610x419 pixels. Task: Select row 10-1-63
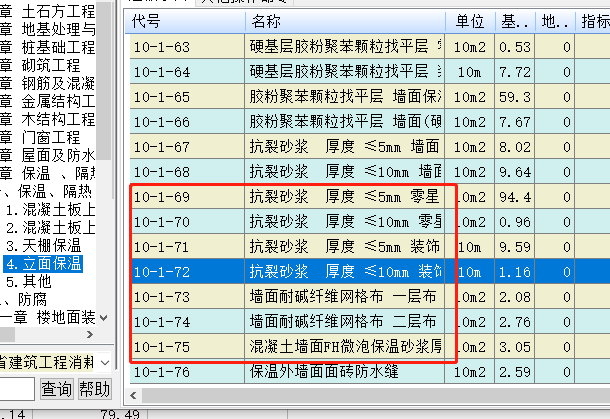pyautogui.click(x=370, y=47)
